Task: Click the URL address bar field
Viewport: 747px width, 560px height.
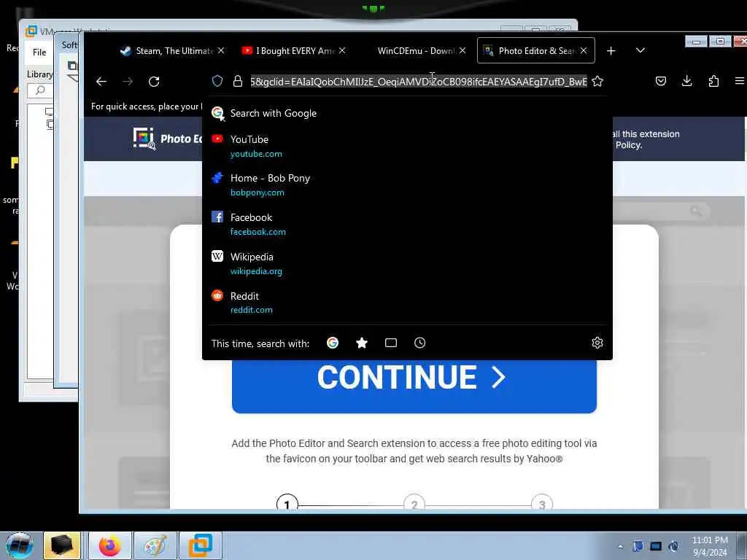Action: click(x=418, y=82)
